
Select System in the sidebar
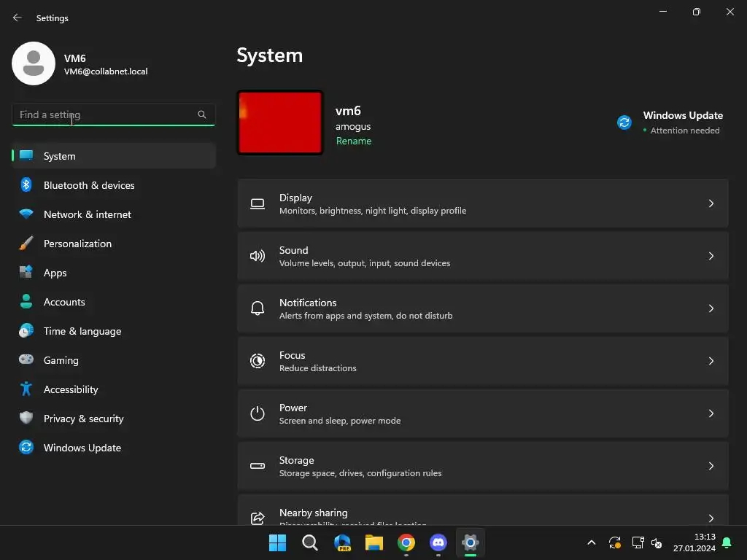coord(114,156)
